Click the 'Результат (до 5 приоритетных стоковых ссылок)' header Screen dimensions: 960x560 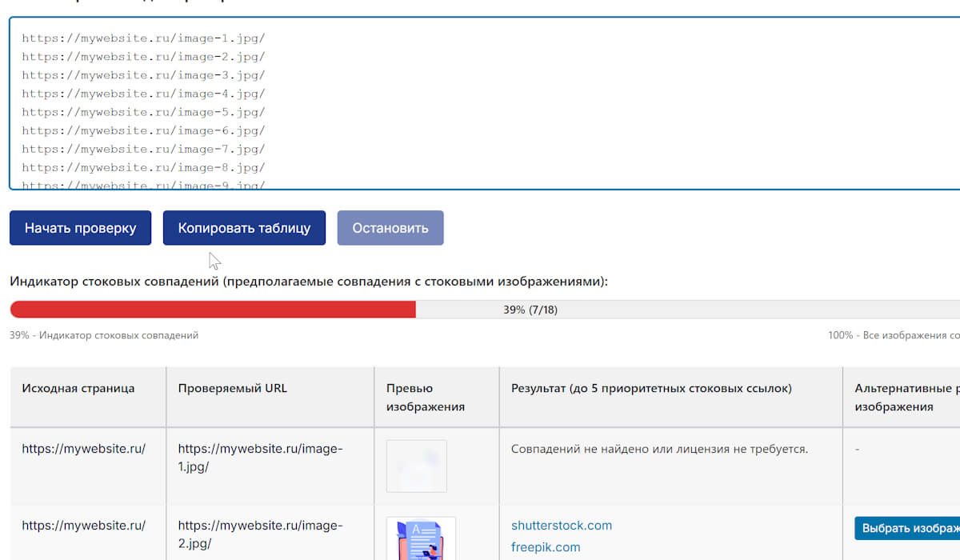click(x=651, y=389)
